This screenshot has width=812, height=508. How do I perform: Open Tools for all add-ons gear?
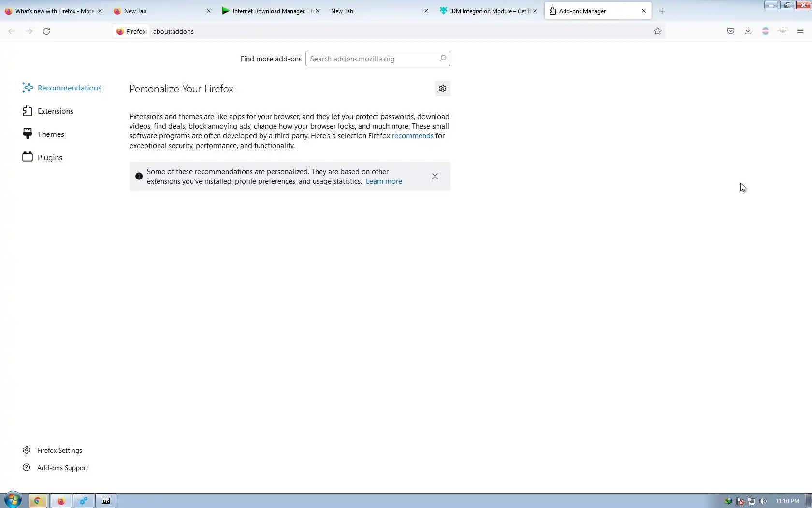point(443,89)
